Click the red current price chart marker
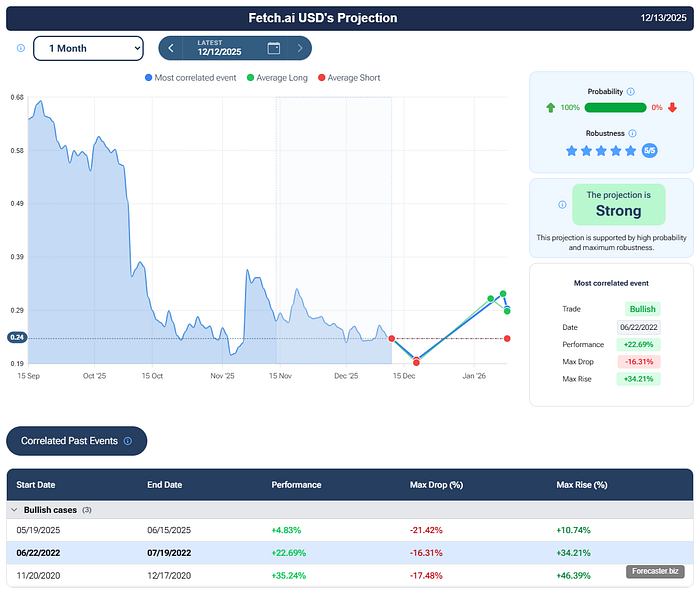 tap(392, 339)
